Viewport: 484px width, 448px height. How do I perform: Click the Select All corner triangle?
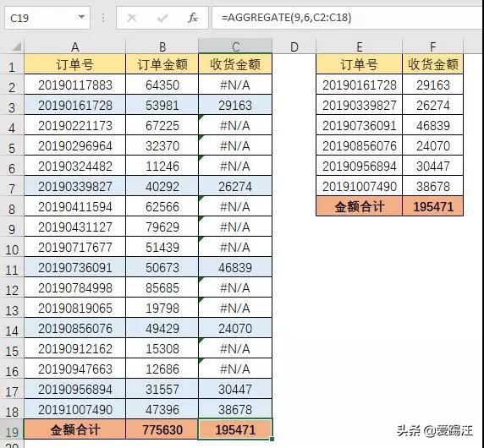16,46
